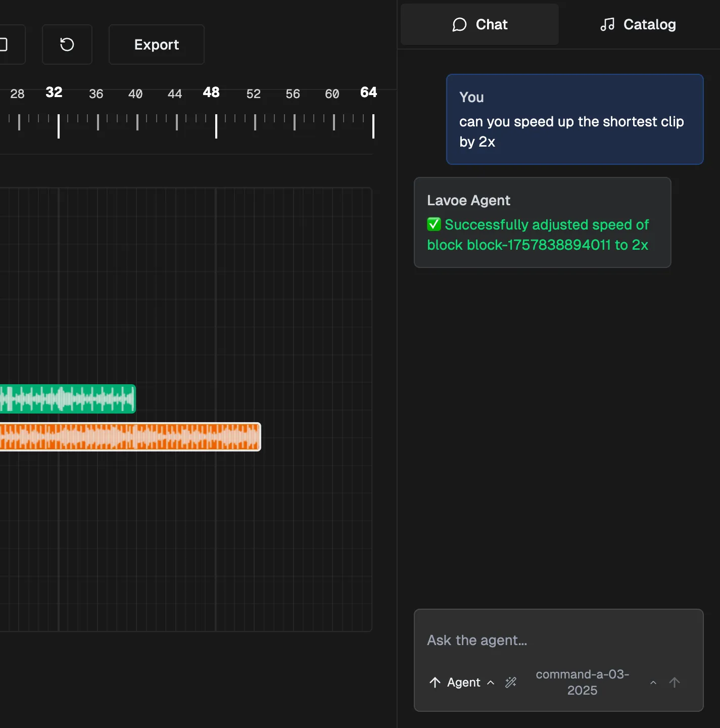Click the Export button
Screen dimensions: 720x728
click(x=156, y=44)
